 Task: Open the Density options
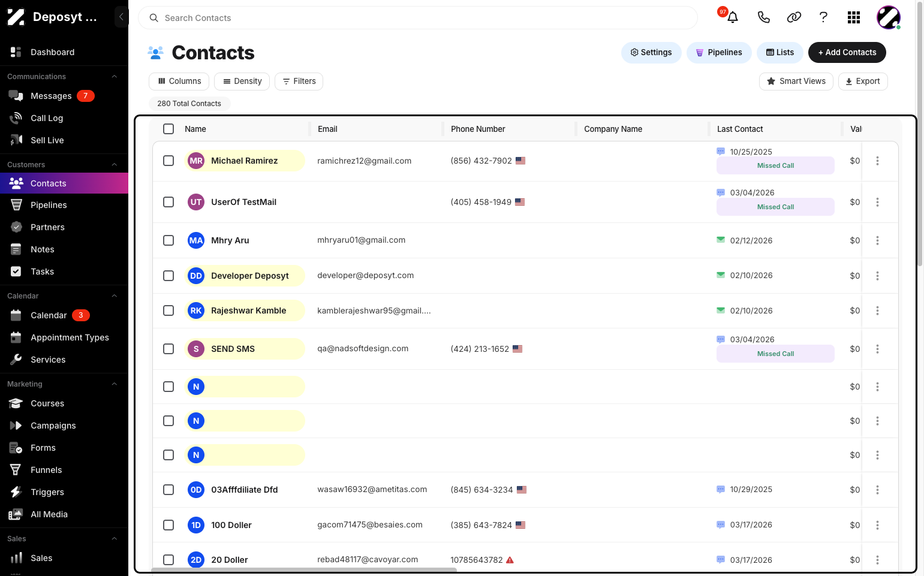tap(242, 82)
